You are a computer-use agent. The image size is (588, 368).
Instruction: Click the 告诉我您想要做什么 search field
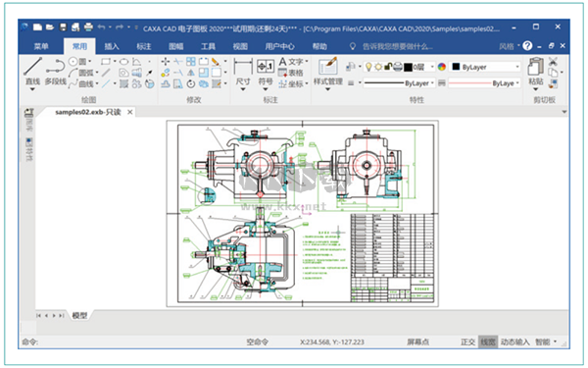click(x=397, y=46)
